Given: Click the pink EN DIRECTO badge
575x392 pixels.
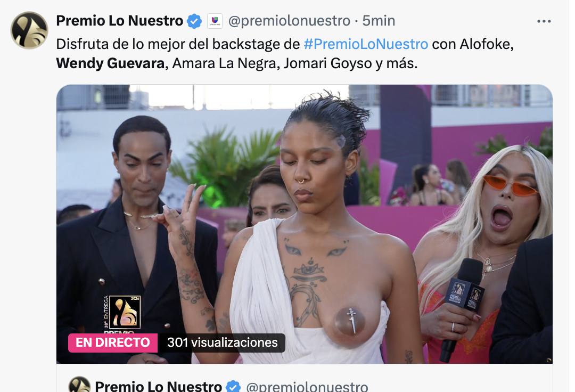Looking at the screenshot, I should point(113,342).
